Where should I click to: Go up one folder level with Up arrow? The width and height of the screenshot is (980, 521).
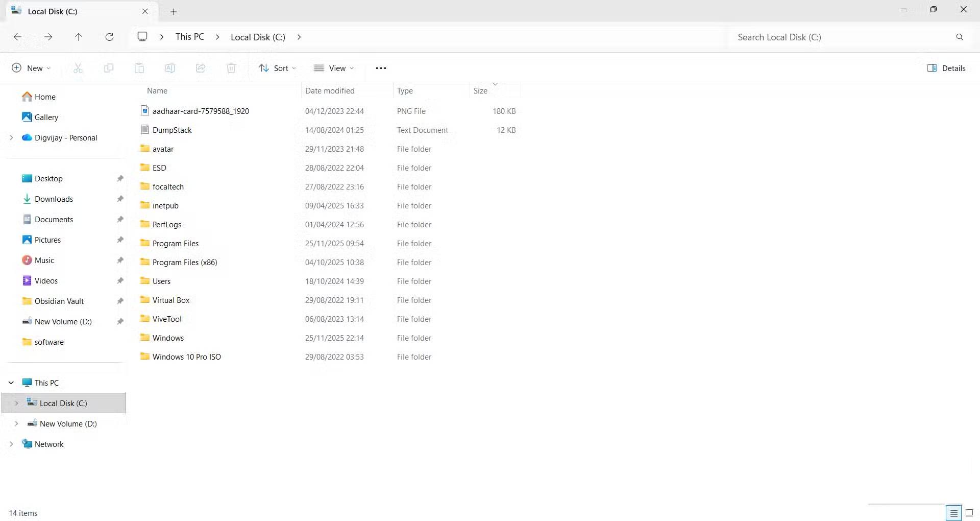click(x=78, y=37)
